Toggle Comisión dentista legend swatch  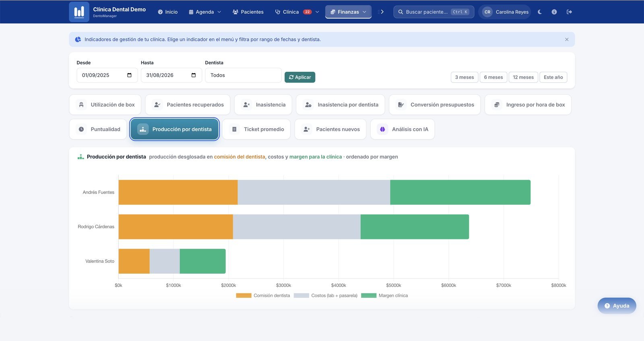244,295
